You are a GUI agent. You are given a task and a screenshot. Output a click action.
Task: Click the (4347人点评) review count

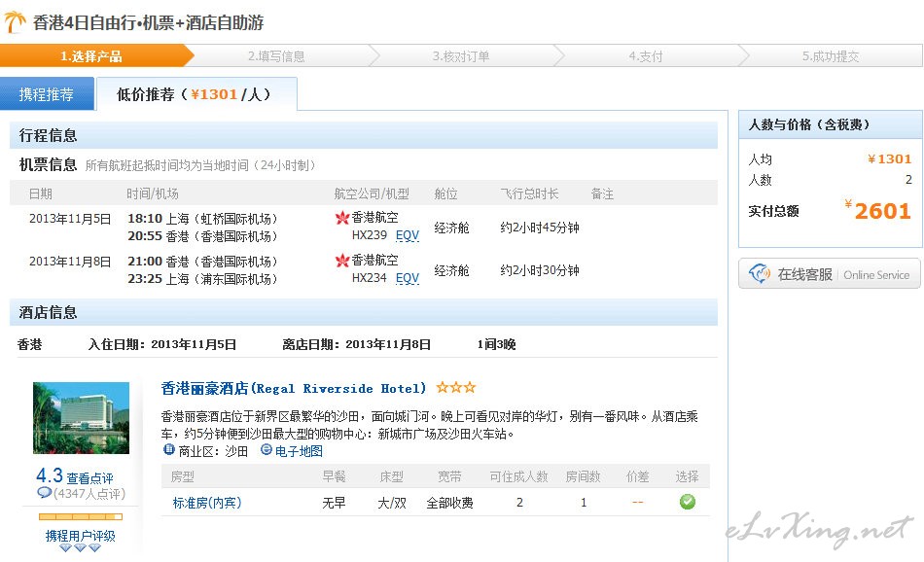[x=89, y=494]
